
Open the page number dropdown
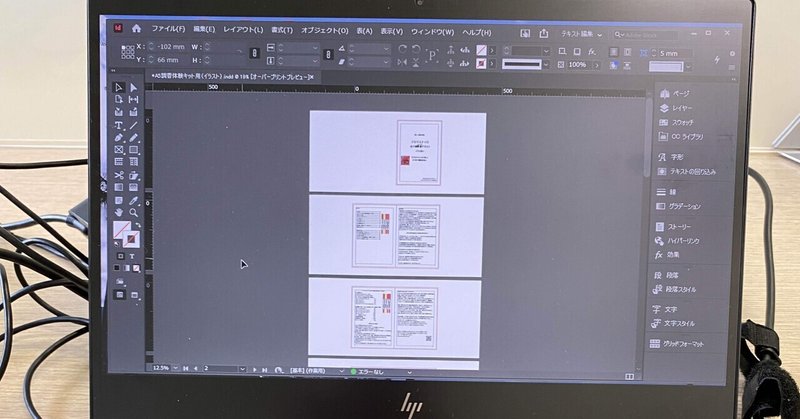pyautogui.click(x=242, y=369)
